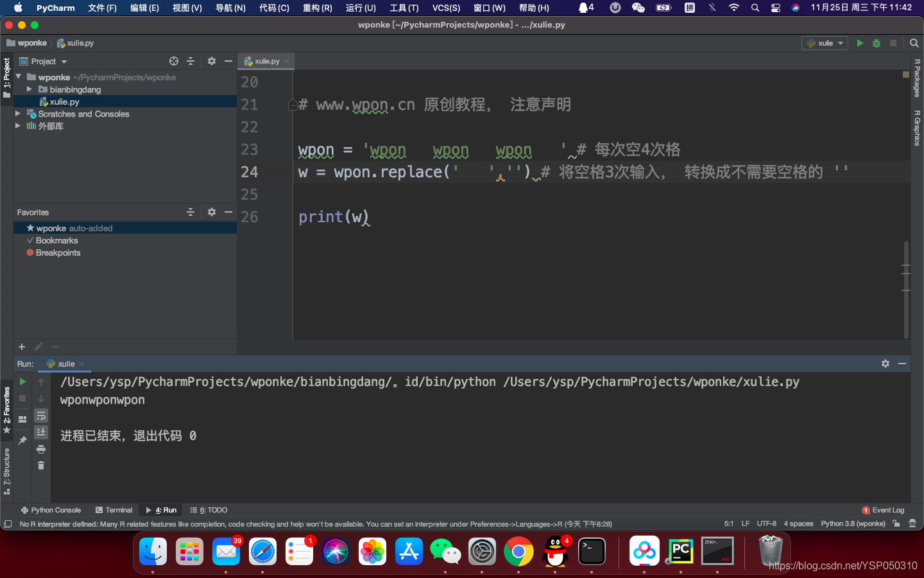
Task: Toggle scroll to end in Run console
Action: pos(41,432)
